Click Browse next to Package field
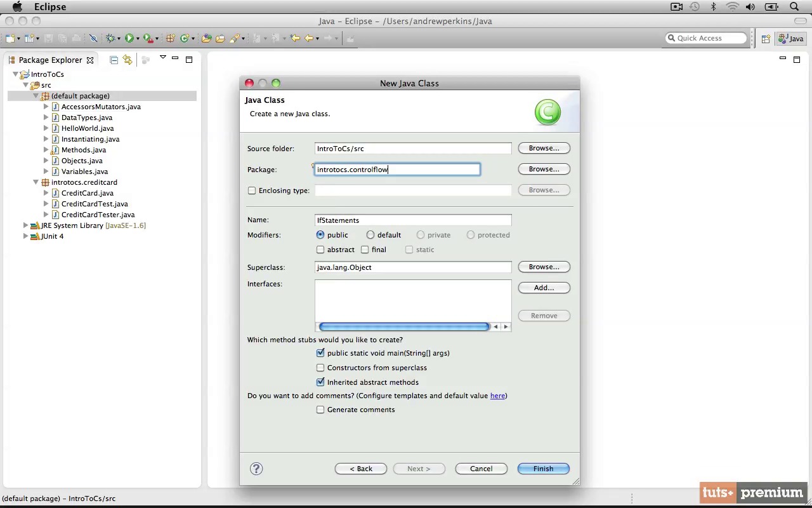The width and height of the screenshot is (812, 508). (544, 169)
